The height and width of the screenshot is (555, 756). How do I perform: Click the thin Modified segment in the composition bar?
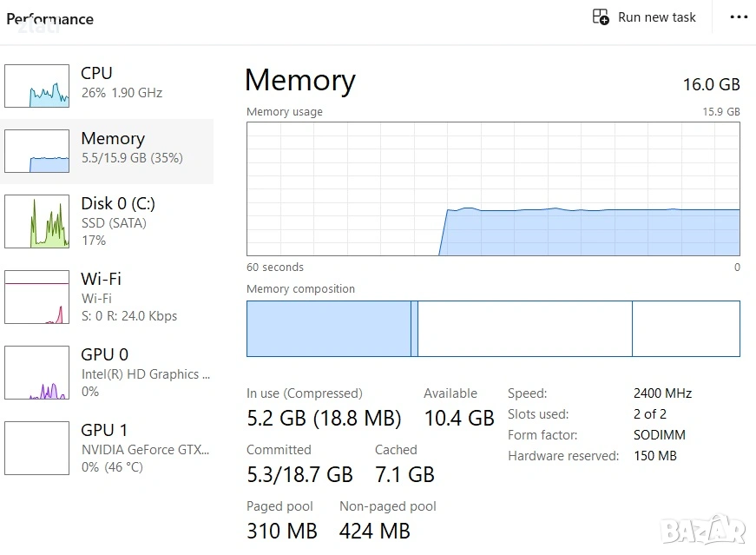pos(414,328)
